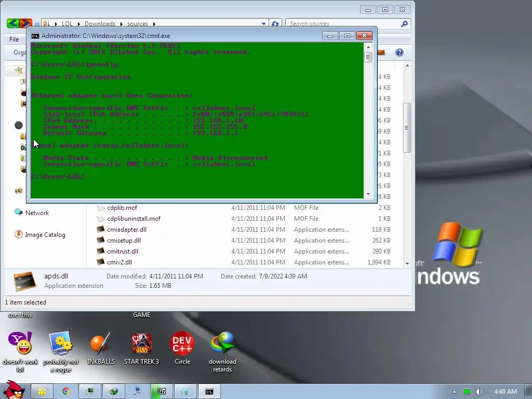The height and width of the screenshot is (399, 532).
Task: Click the apds.dll thumbnail in the details pane
Action: (25, 281)
